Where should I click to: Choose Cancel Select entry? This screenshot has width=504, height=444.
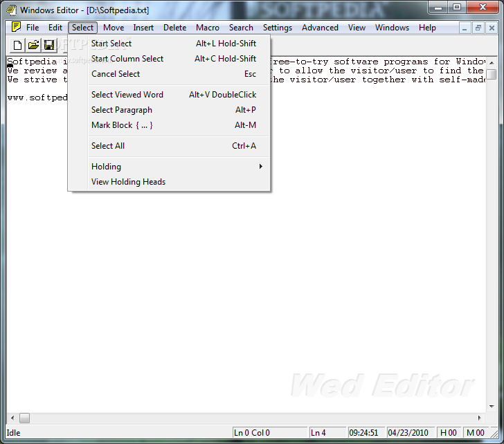pyautogui.click(x=169, y=74)
